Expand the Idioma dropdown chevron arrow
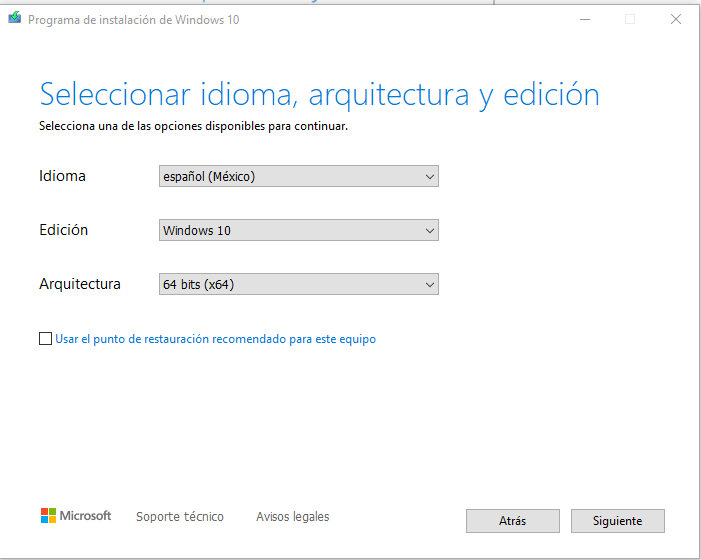This screenshot has width=701, height=560. [430, 177]
